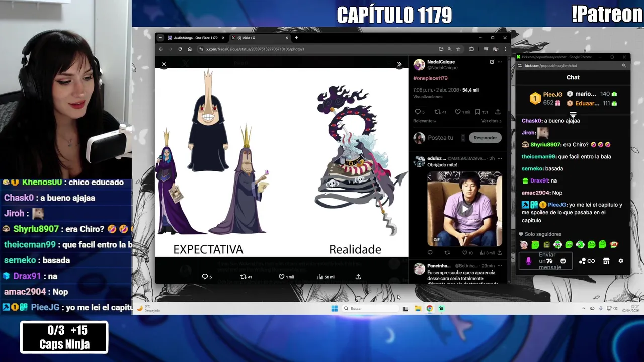Viewport: 644px width, 362px height.
Task: Collapse the side panel with the double-arrow icon
Action: tap(399, 64)
